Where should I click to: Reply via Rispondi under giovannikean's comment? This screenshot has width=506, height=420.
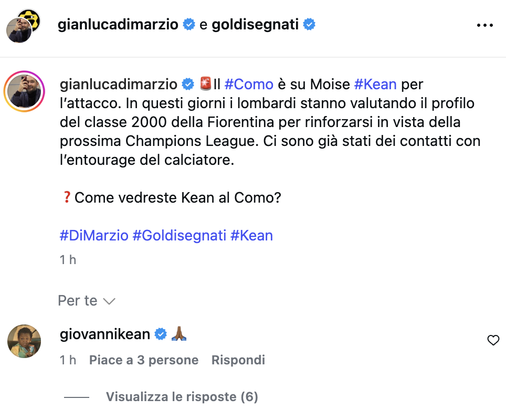(x=238, y=360)
